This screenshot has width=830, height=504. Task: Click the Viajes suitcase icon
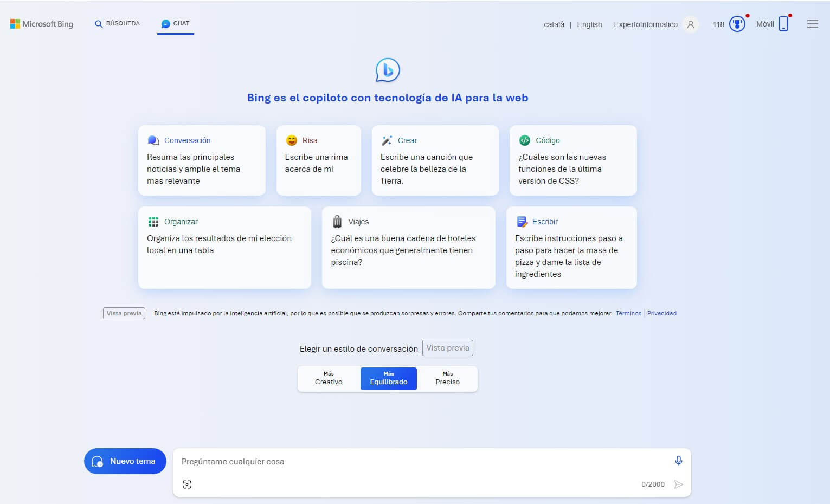(337, 222)
